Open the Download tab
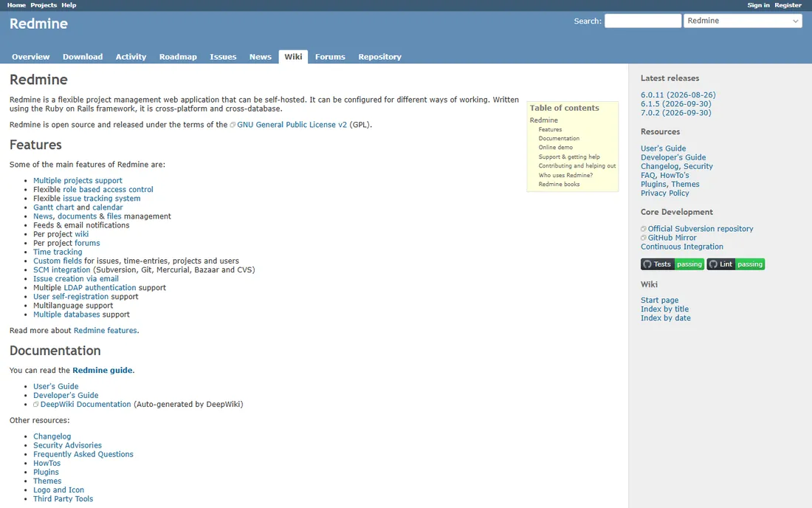812x508 pixels. tap(83, 57)
